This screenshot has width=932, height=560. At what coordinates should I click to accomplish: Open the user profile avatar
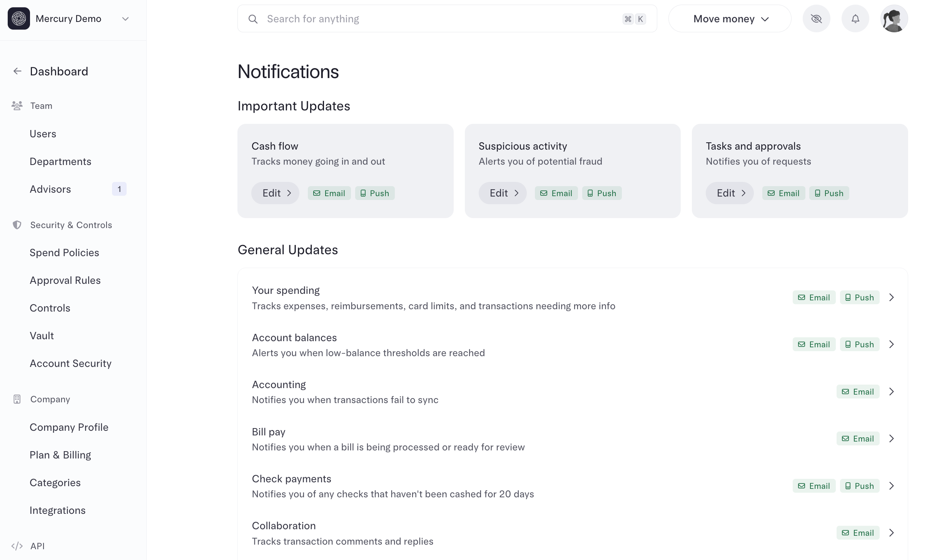[894, 18]
